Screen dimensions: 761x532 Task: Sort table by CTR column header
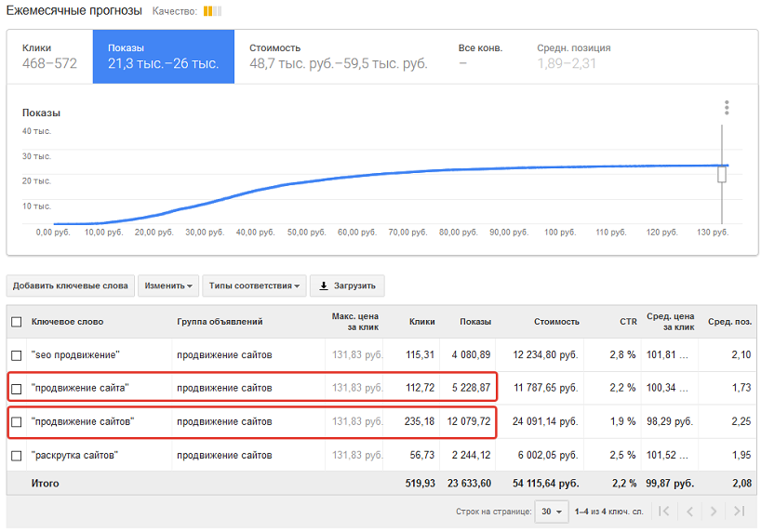point(628,322)
